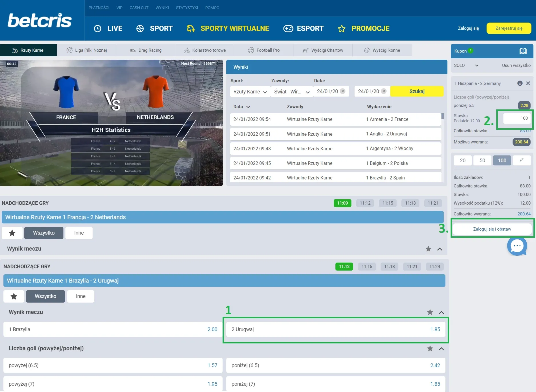Favorite Wynik meczu market for Francja - Netherlands

pyautogui.click(x=428, y=249)
